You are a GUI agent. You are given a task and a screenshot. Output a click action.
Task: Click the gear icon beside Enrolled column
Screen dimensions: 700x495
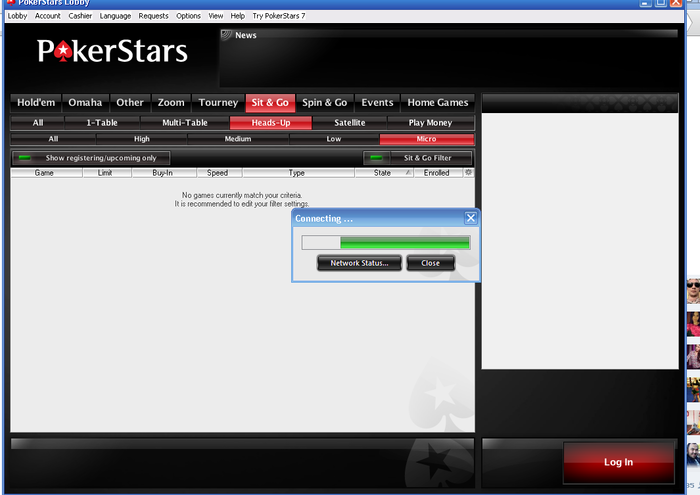click(x=468, y=172)
